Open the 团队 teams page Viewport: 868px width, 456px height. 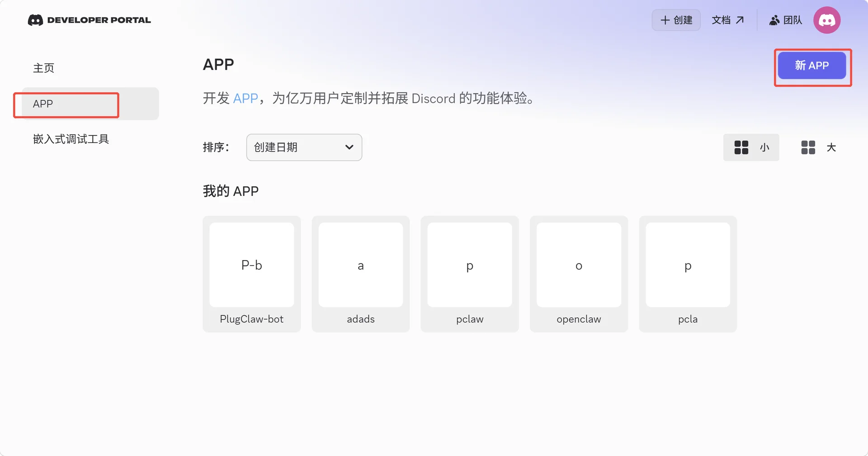click(x=786, y=20)
